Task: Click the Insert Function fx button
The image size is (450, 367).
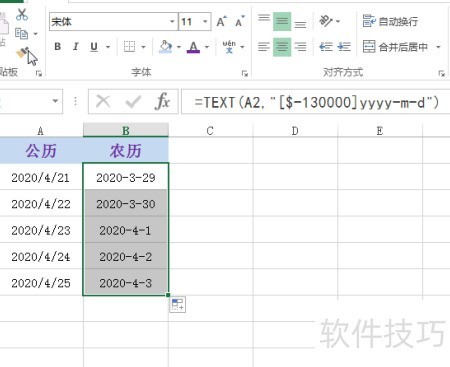Action: pyautogui.click(x=162, y=101)
